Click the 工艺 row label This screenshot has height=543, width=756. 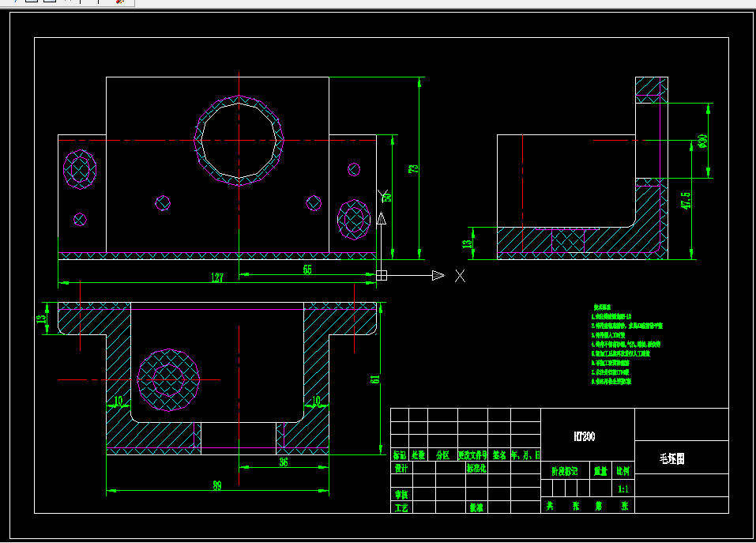coord(401,507)
